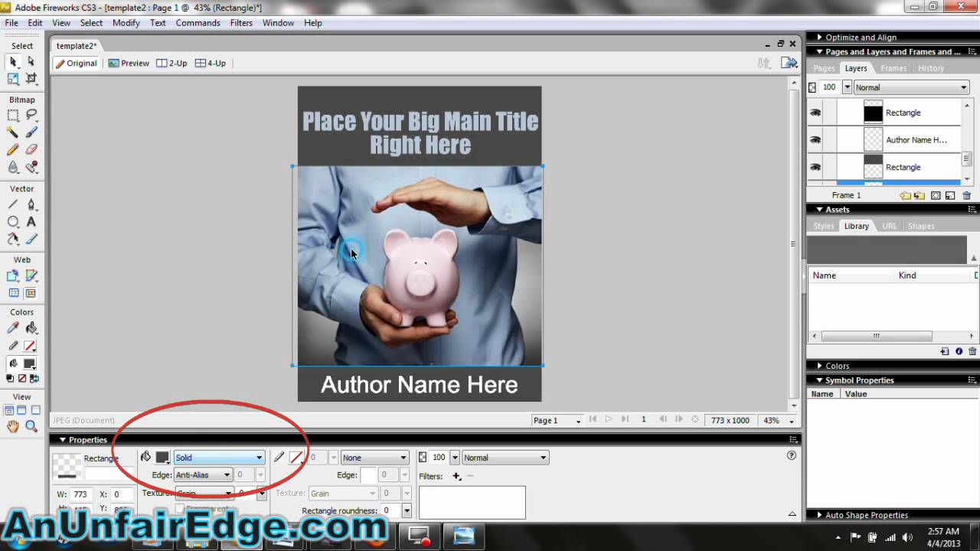
Task: Open the Filters menu
Action: point(241,23)
